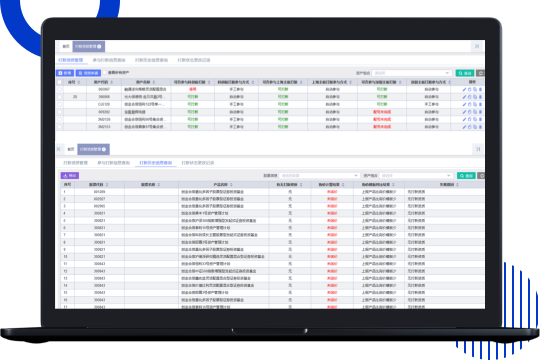
Task: Click the delete trash icon in row 3M2153
Action: point(480,127)
